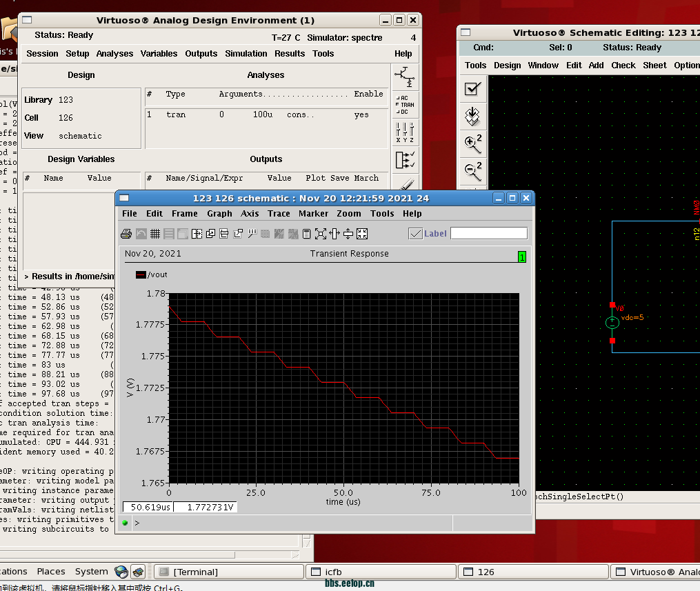Open Results menu in Analog Design Environment

pyautogui.click(x=290, y=54)
